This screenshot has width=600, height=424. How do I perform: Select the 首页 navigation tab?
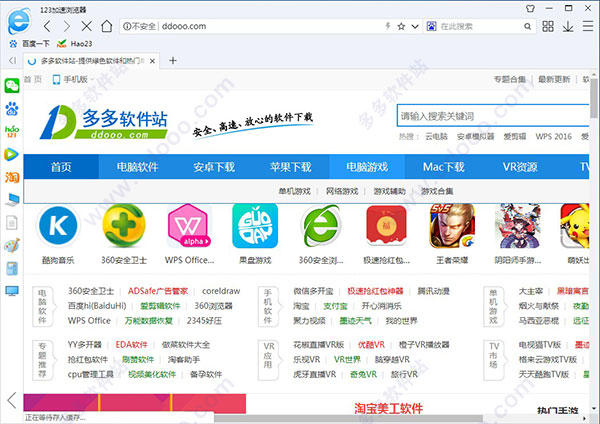(61, 167)
